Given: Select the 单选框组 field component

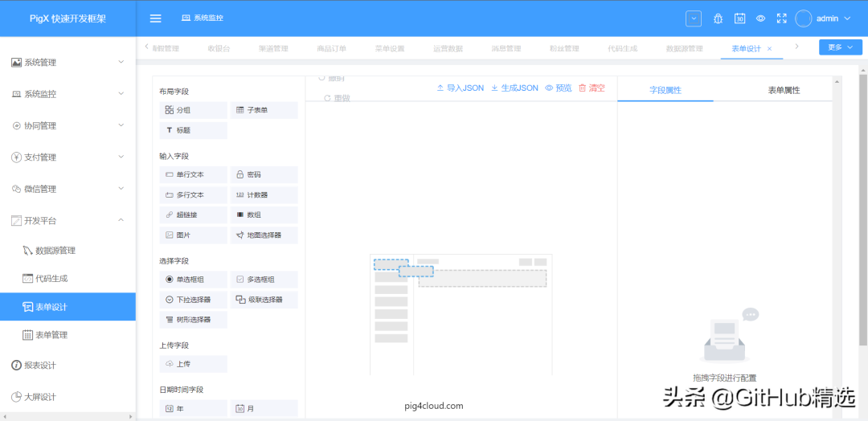Looking at the screenshot, I should 193,280.
